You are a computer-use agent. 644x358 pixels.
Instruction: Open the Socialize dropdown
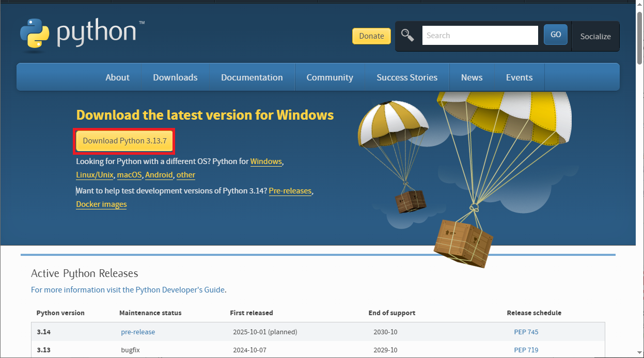coord(595,36)
